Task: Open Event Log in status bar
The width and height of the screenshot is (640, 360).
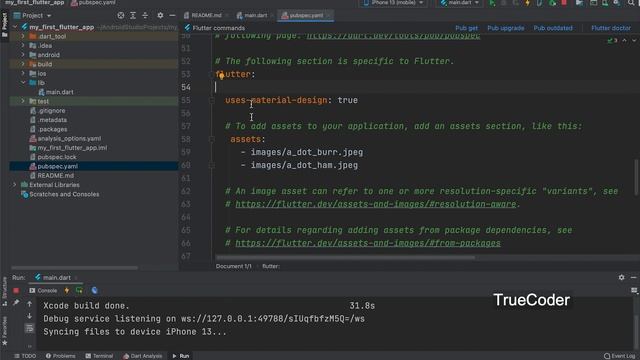Action: pos(620,356)
